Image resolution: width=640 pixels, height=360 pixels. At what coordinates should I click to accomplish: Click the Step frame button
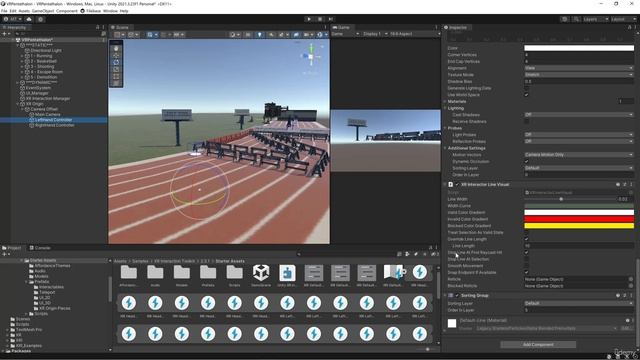[331, 19]
